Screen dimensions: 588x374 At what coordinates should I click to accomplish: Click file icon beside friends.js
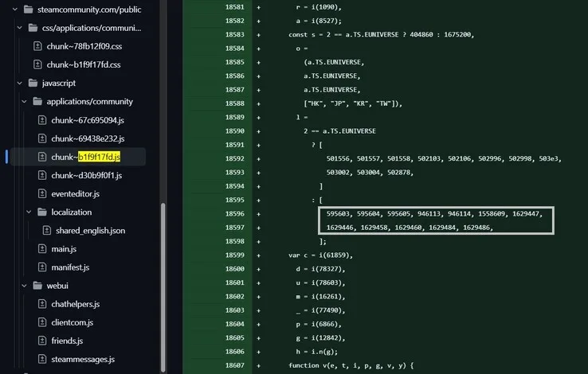(42, 341)
